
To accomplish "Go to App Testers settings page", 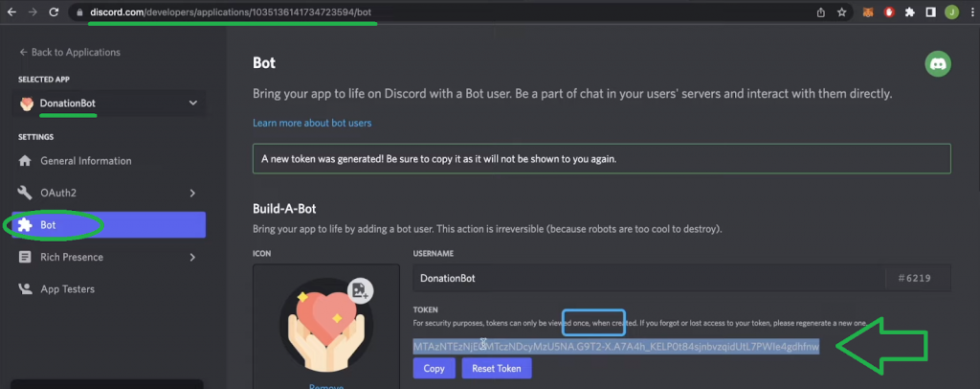I will pyautogui.click(x=67, y=288).
